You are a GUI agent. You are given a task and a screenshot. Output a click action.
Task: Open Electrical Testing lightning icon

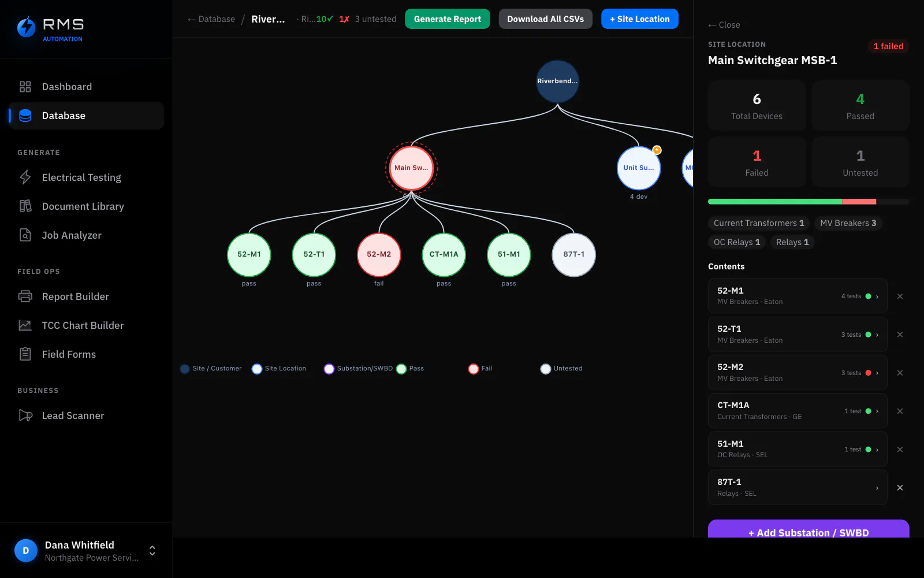click(x=25, y=177)
